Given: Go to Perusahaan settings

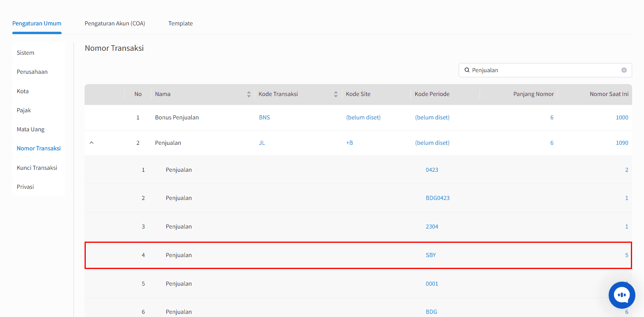Looking at the screenshot, I should [32, 72].
